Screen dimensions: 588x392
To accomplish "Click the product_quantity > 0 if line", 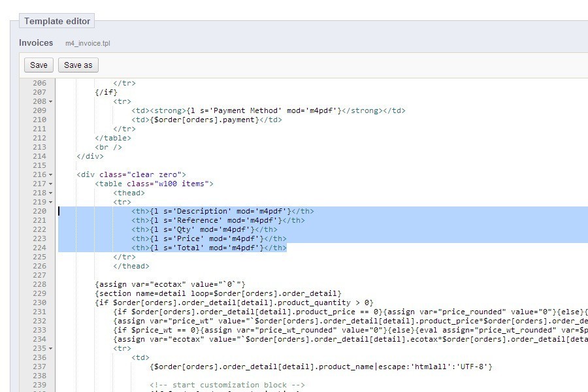I will click(235, 302).
